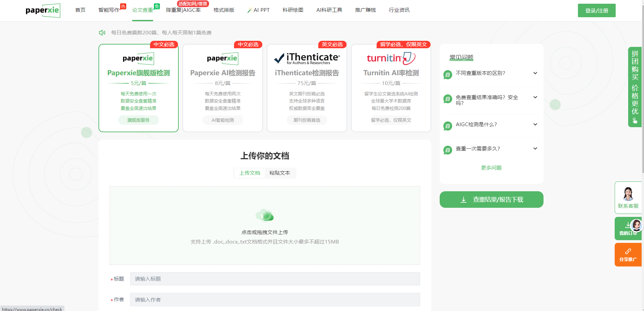Click the 旗舰版服务 button
The height and width of the screenshot is (311, 644).
[139, 120]
